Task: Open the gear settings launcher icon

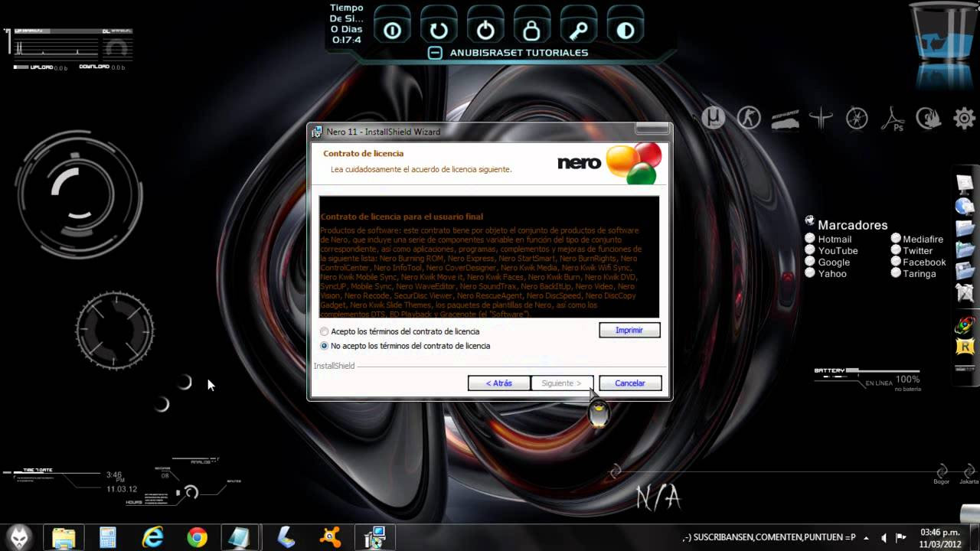Action: pos(964,118)
